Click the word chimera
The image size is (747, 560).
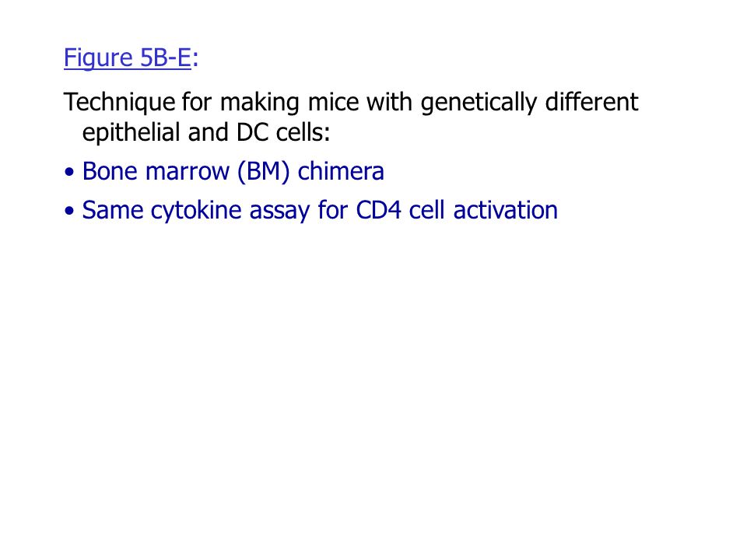point(341,171)
